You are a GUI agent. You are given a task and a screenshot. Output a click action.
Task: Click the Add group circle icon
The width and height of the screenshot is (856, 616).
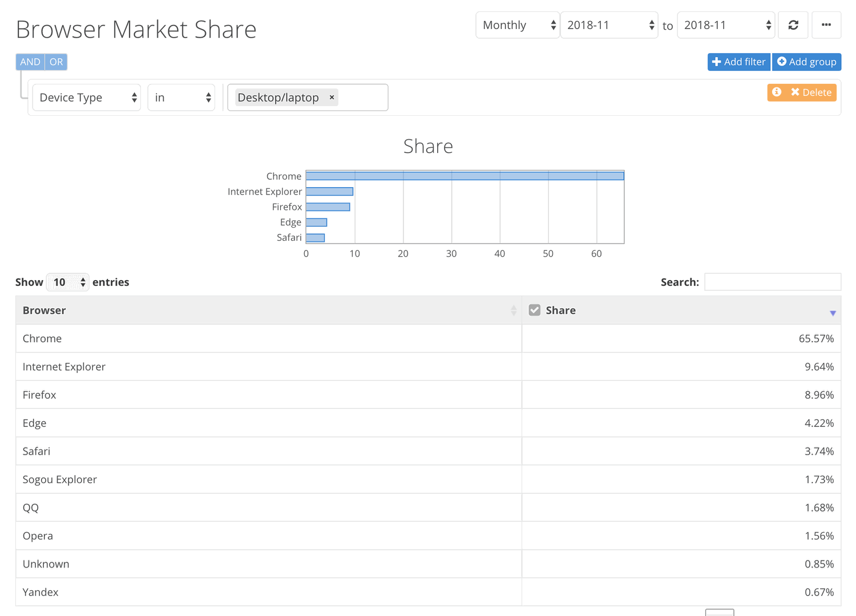point(782,62)
